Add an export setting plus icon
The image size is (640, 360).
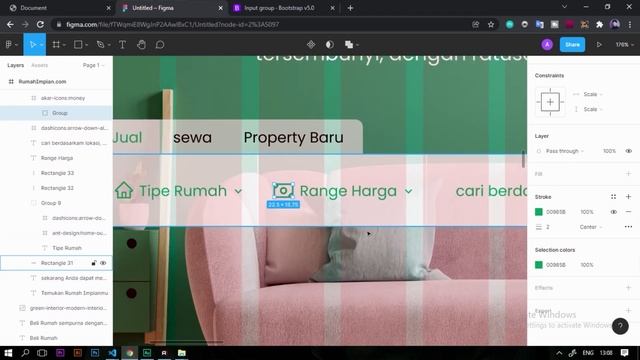tap(628, 311)
